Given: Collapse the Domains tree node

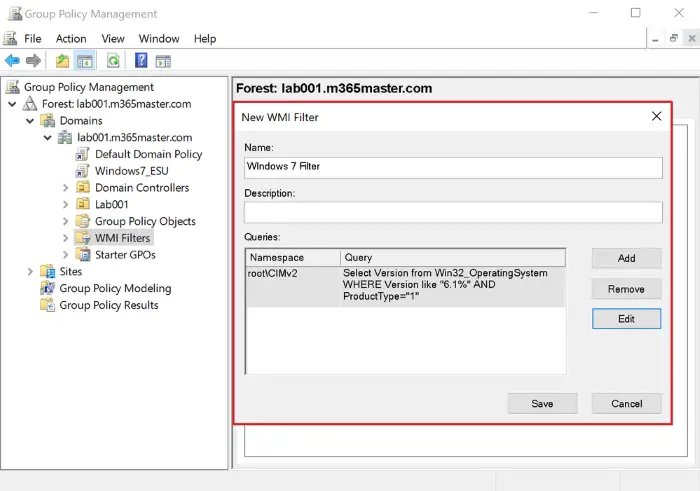Looking at the screenshot, I should click(30, 121).
